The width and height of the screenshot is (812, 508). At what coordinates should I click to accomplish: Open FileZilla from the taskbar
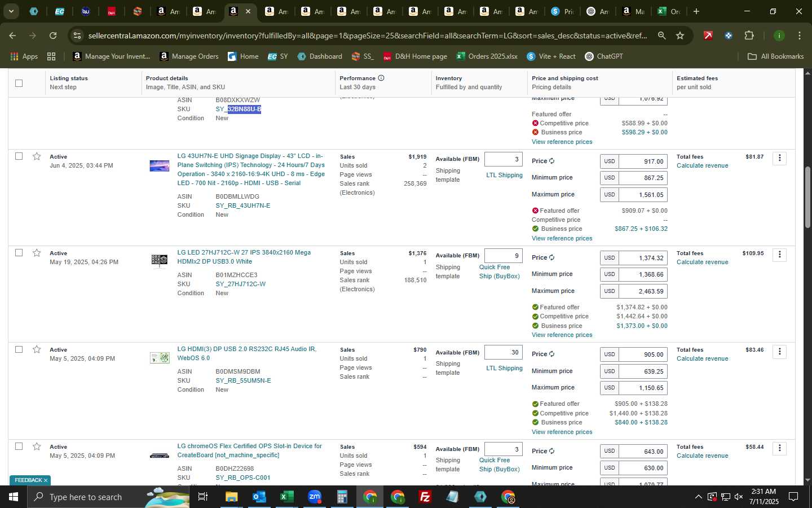425,497
